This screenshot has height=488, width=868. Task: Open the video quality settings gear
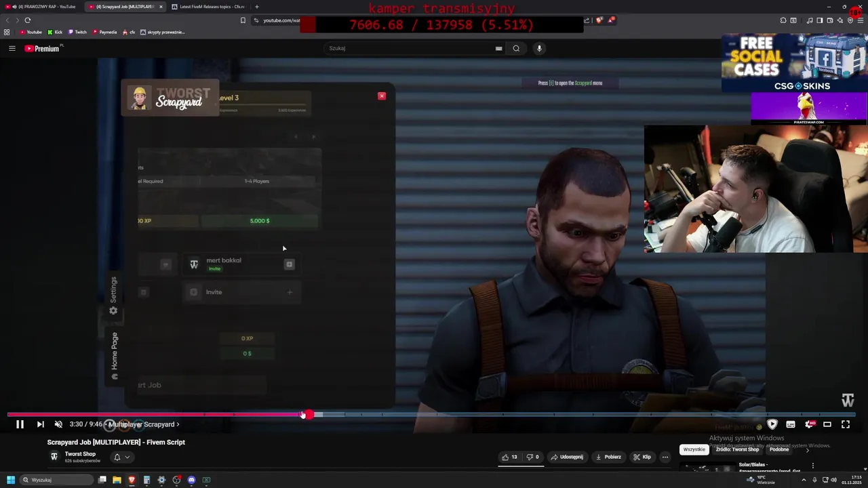click(x=809, y=424)
